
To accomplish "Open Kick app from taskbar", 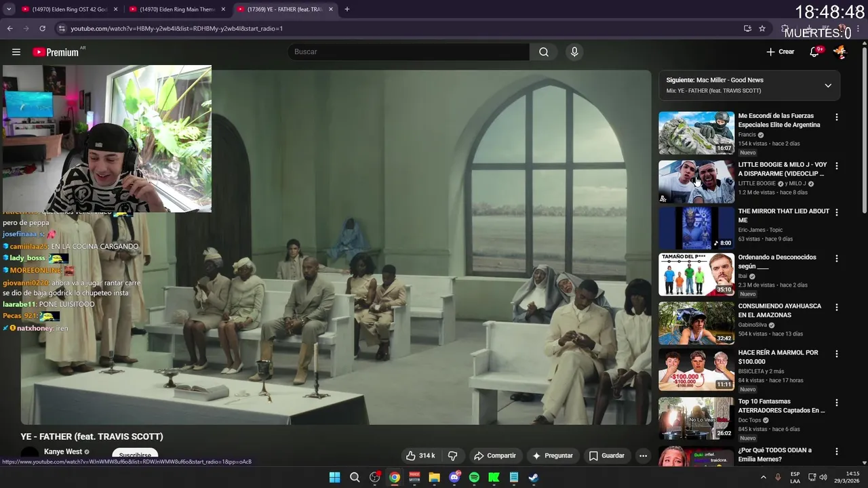I will [494, 477].
